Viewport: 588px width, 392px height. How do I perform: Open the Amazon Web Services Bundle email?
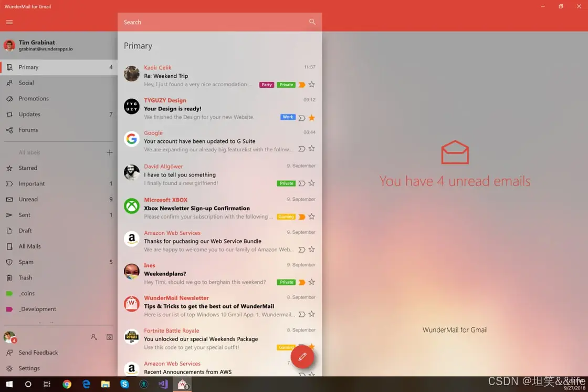tap(219, 241)
